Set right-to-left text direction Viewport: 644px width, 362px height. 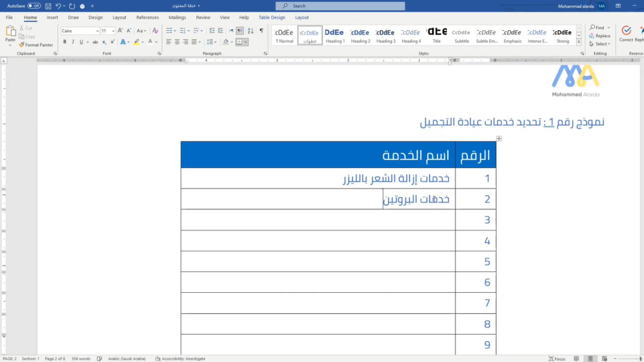click(x=240, y=31)
